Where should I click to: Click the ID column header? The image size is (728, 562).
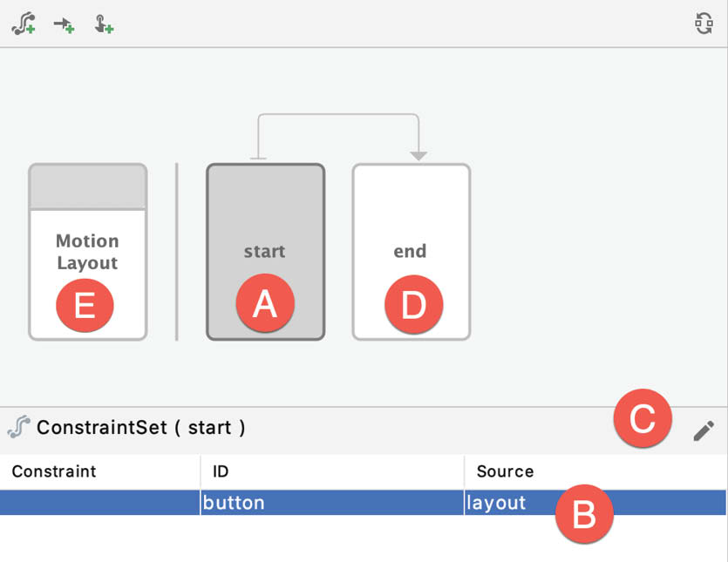point(221,471)
